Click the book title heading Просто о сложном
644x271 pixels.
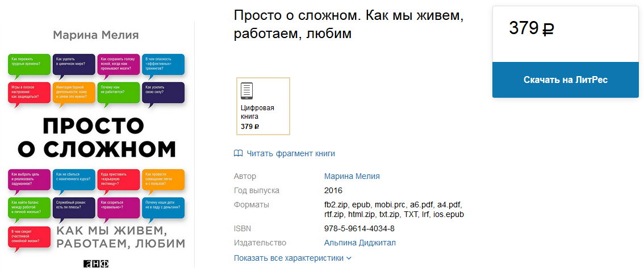[349, 24]
